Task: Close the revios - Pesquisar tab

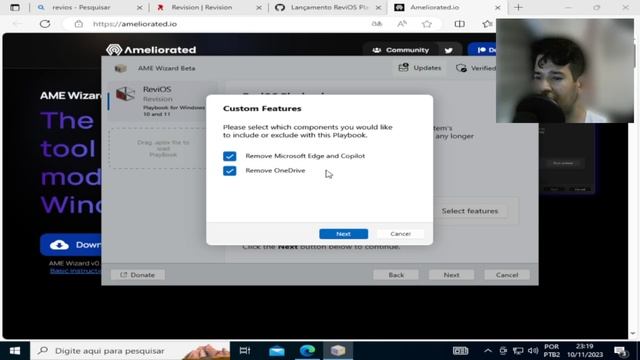Action: pos(140,8)
